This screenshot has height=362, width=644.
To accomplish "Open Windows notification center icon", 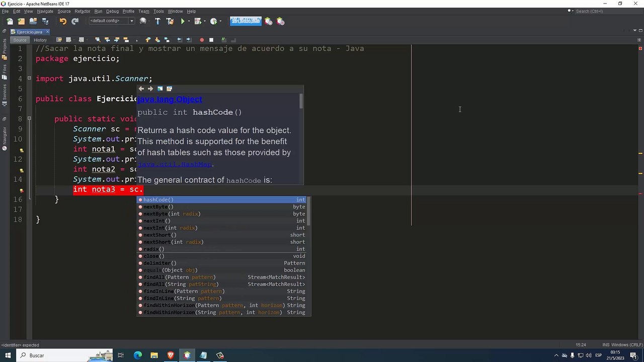I will (x=634, y=355).
